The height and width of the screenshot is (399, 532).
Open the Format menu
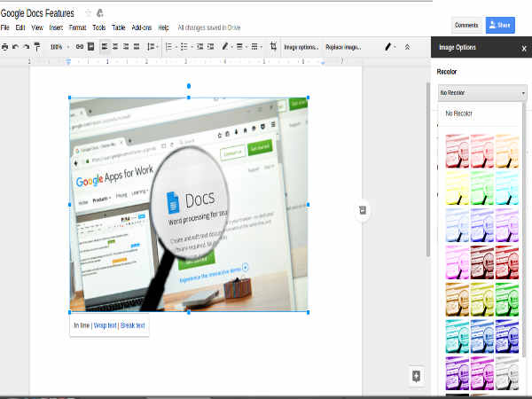(77, 28)
